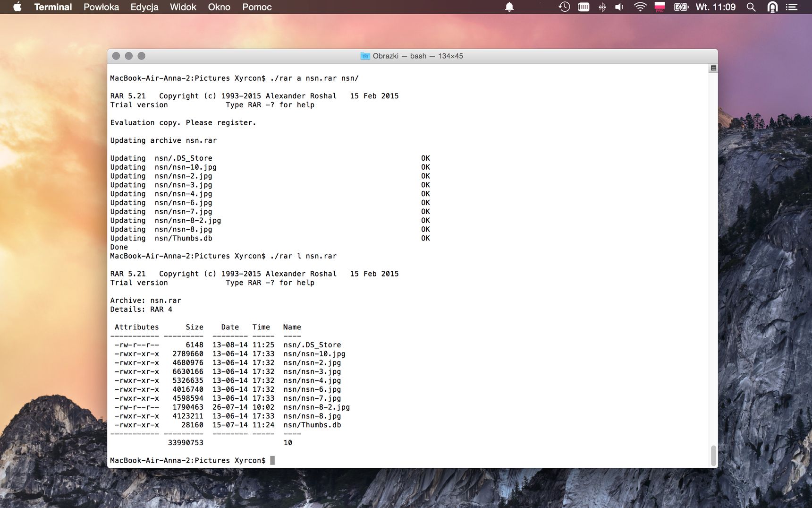
Task: Click the date '26-07-14' in the listing
Action: click(x=230, y=407)
